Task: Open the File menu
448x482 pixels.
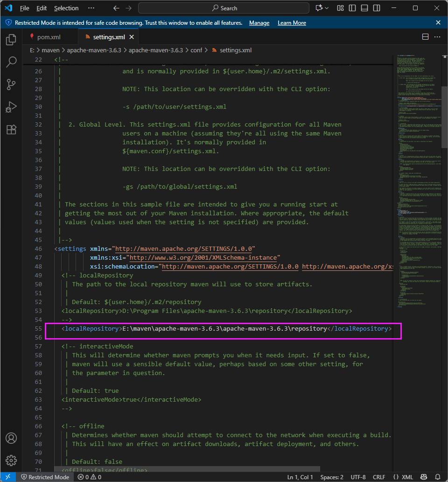Action: click(25, 8)
